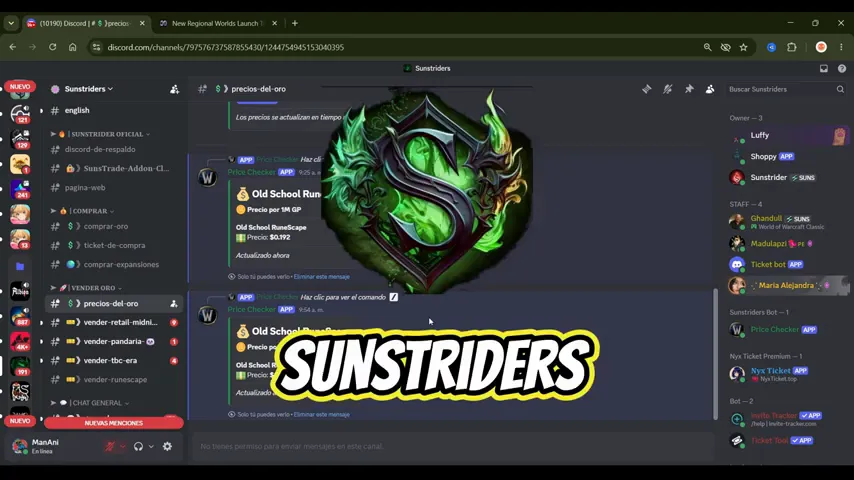854x480 pixels.
Task: Open the ticket-de-compra channel
Action: [x=114, y=245]
